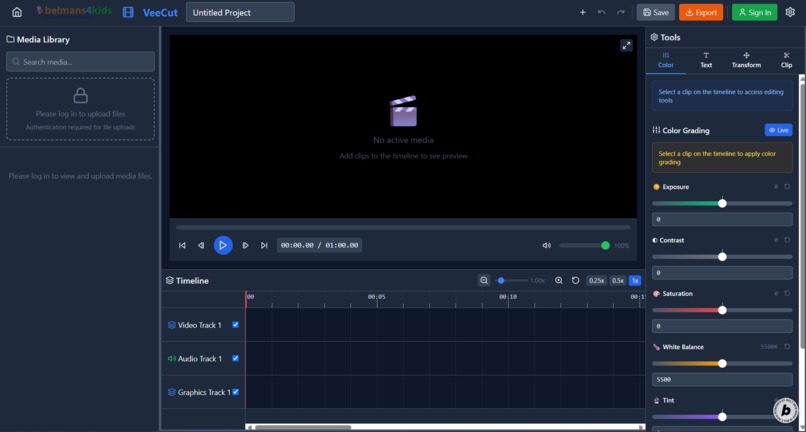The width and height of the screenshot is (806, 432).
Task: Click the Video Track 1 layers icon
Action: [172, 325]
